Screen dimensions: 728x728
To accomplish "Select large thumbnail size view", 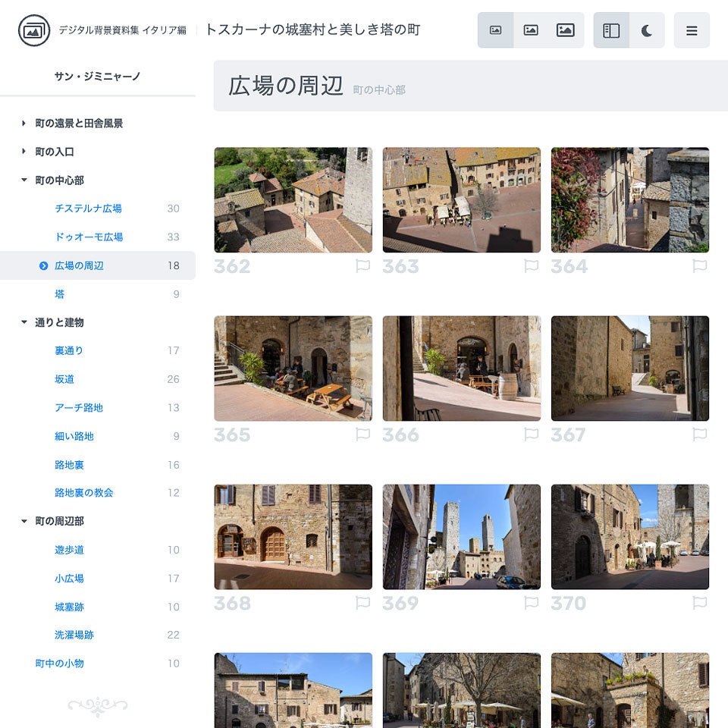I will pos(566,30).
